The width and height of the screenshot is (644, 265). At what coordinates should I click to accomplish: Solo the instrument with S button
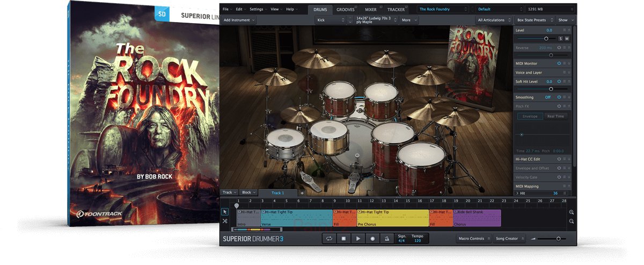click(561, 39)
